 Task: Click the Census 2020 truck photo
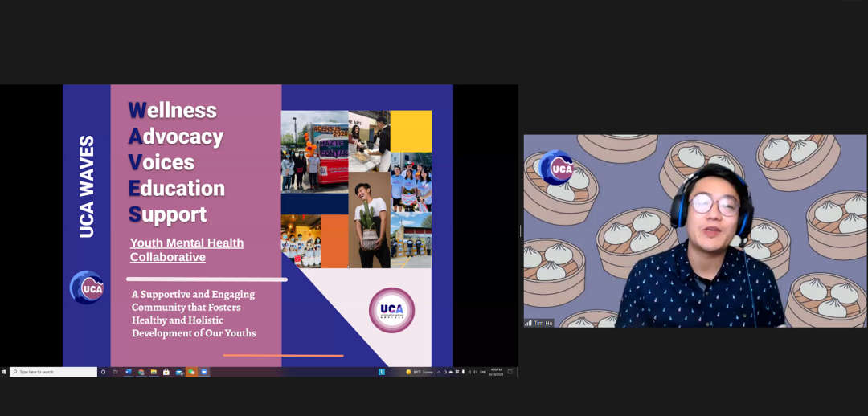click(x=314, y=152)
